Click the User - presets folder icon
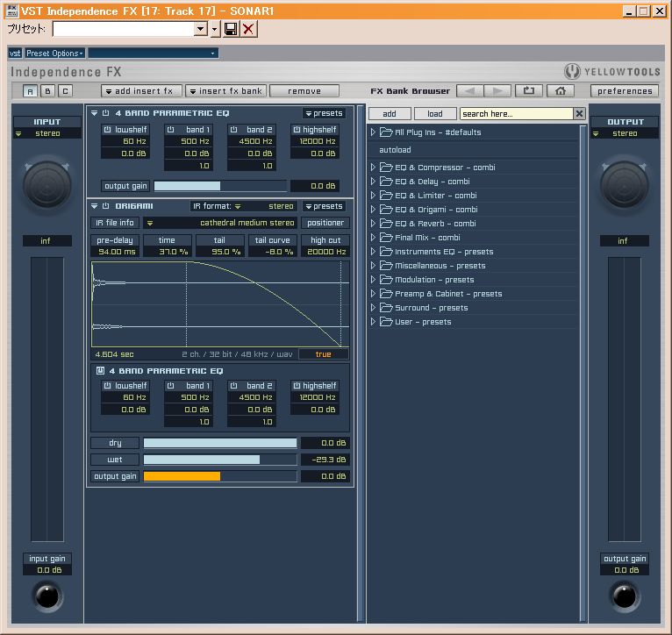 pyautogui.click(x=386, y=322)
